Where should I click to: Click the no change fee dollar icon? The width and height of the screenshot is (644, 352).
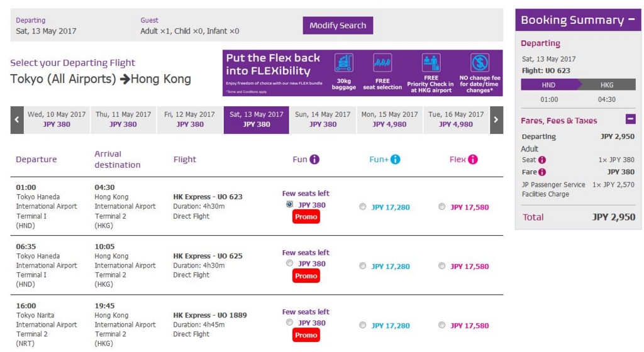tap(479, 63)
